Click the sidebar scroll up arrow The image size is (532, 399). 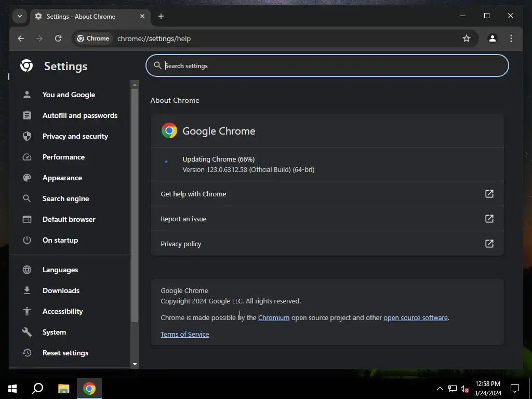point(135,85)
